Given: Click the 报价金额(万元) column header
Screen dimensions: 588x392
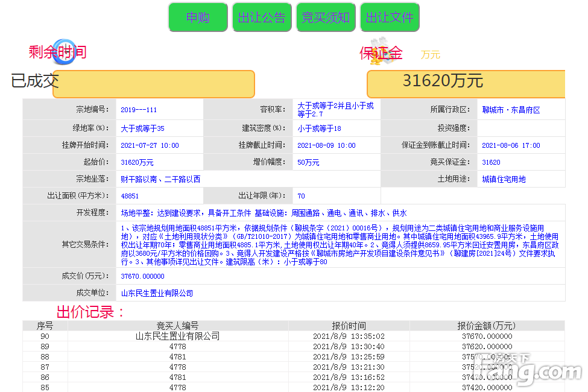Looking at the screenshot, I should 487,326.
